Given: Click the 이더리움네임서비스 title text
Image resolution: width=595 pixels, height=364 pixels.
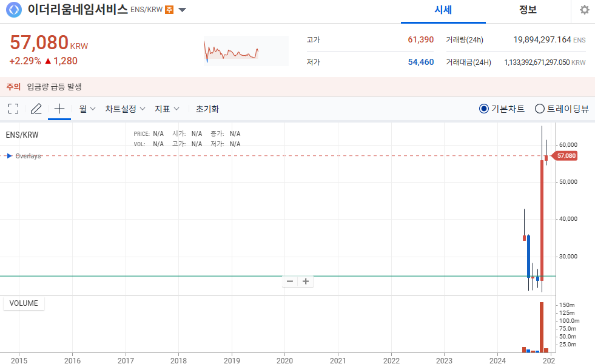Looking at the screenshot, I should (x=78, y=10).
